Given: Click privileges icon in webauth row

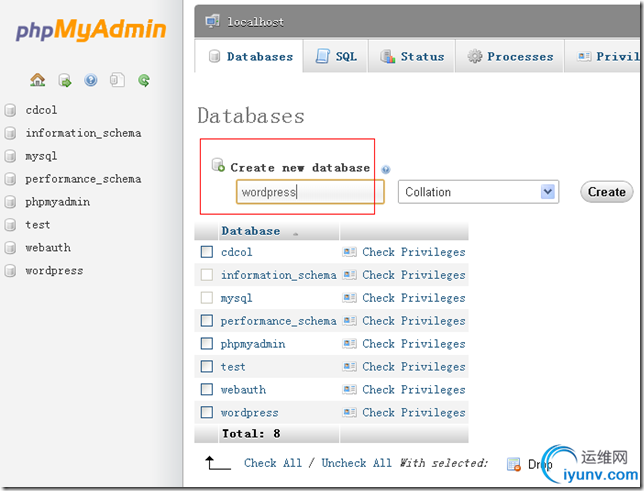Looking at the screenshot, I should 349,390.
